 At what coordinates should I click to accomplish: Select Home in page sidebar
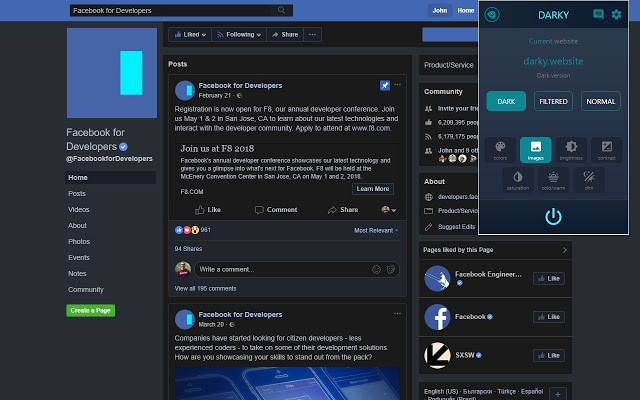[x=110, y=178]
